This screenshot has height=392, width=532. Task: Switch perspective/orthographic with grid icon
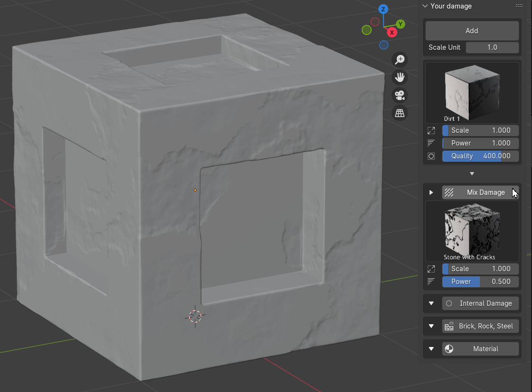coord(400,113)
